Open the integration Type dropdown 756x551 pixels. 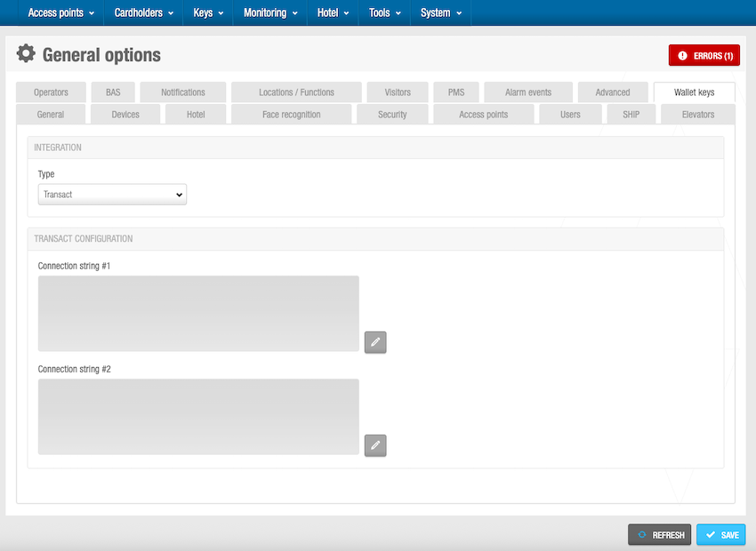(x=112, y=195)
